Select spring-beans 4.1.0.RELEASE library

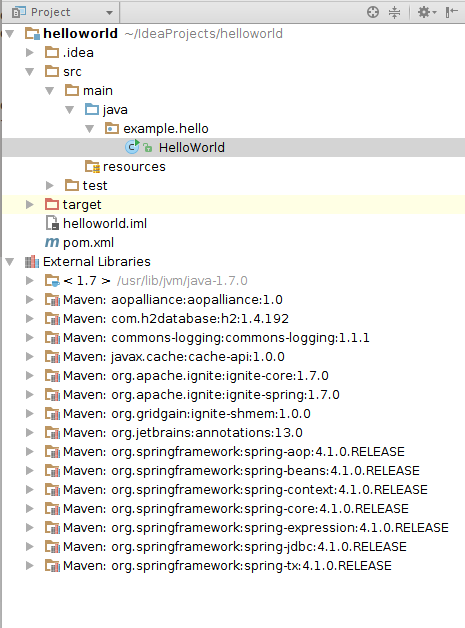point(241,471)
